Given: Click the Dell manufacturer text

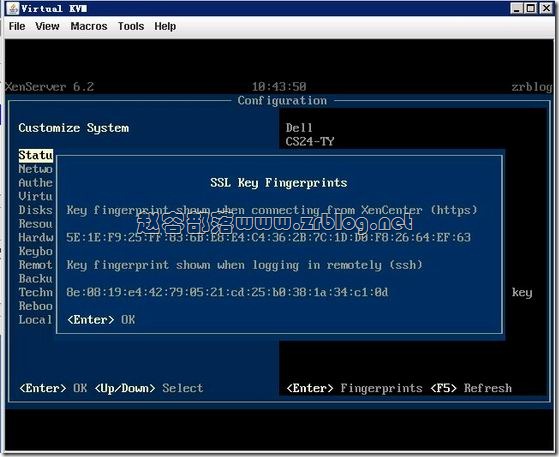Looking at the screenshot, I should tap(299, 128).
